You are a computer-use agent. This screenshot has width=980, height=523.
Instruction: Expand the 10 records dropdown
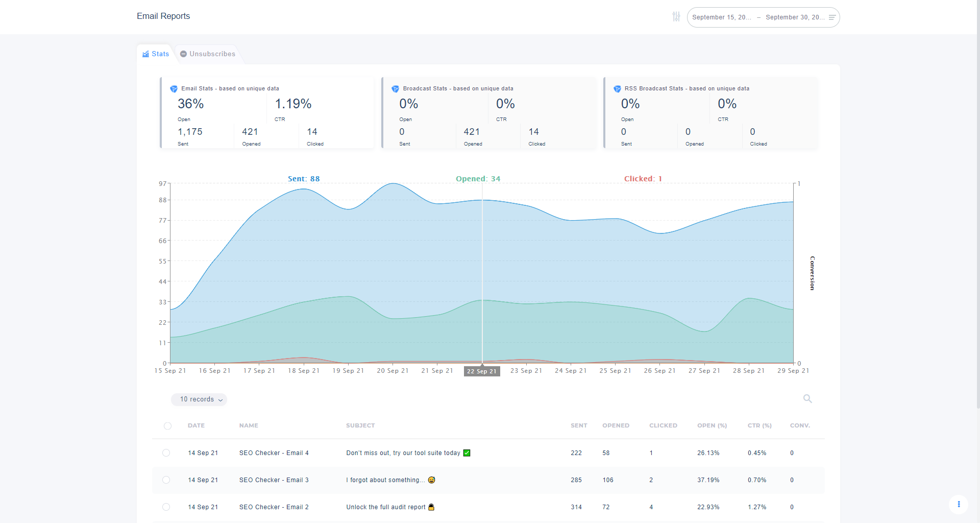pyautogui.click(x=199, y=399)
